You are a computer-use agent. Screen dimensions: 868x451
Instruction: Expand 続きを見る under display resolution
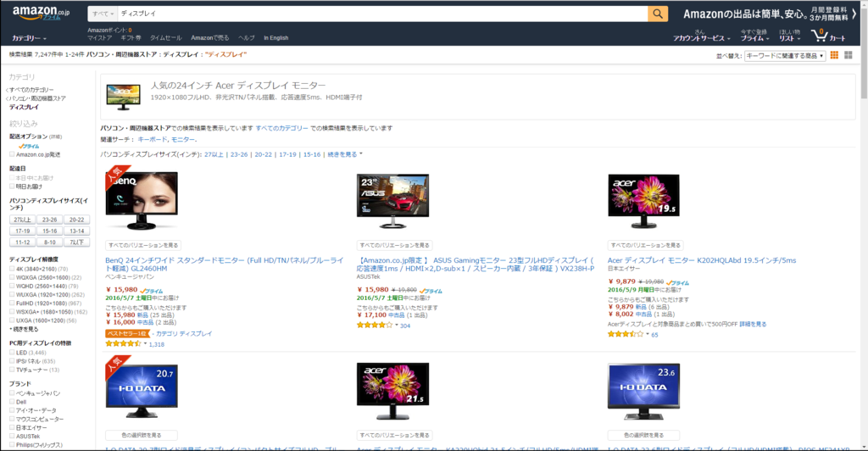click(25, 329)
